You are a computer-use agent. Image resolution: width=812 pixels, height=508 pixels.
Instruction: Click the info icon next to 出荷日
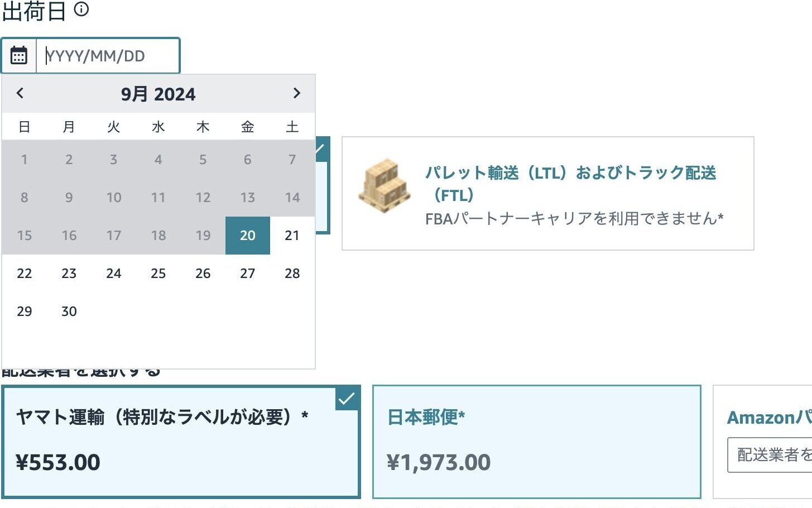pyautogui.click(x=81, y=9)
